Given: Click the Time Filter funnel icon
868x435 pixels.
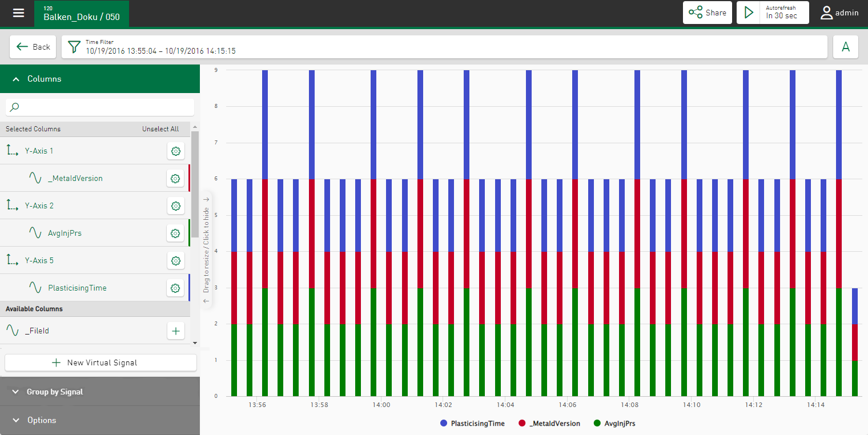Looking at the screenshot, I should coord(74,47).
